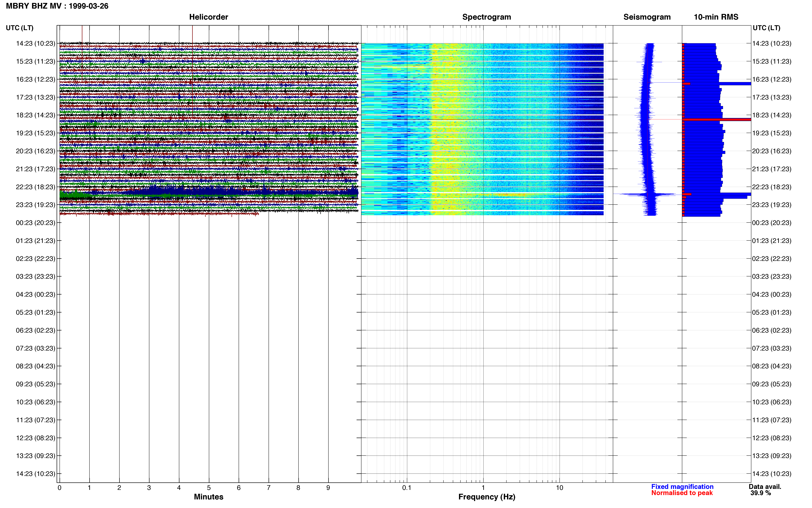812x508 pixels.
Task: Click the 39.9 % availability value
Action: pyautogui.click(x=760, y=493)
